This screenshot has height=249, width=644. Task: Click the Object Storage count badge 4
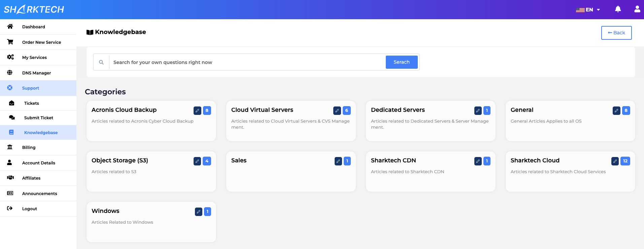point(207,161)
